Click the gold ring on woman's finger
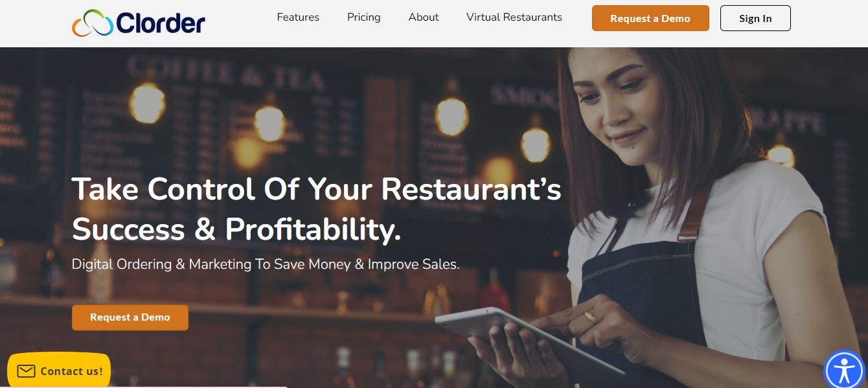Screen dimensions: 868x388 (x=589, y=317)
